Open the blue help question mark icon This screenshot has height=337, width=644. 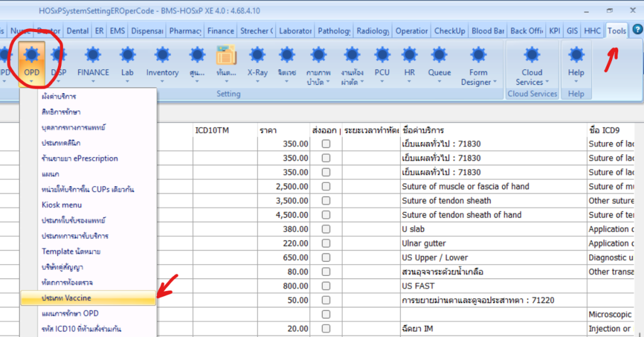click(636, 30)
